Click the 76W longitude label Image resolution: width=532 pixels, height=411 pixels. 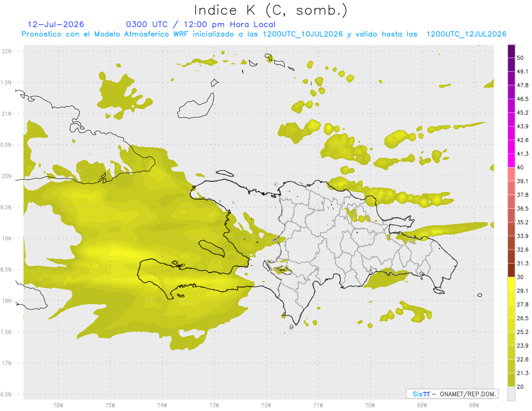[58, 405]
